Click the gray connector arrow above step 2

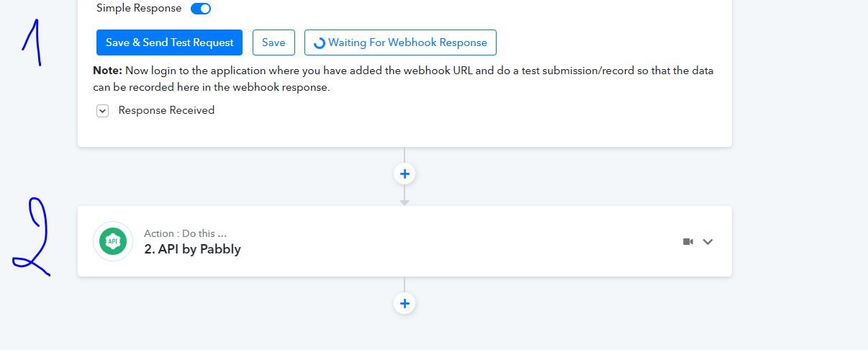[x=404, y=202]
